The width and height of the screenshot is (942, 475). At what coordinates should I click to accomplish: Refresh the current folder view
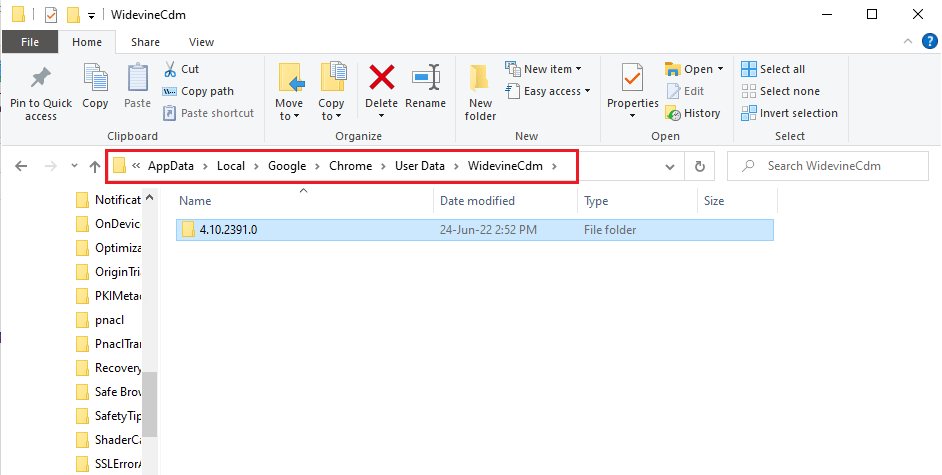[x=700, y=166]
